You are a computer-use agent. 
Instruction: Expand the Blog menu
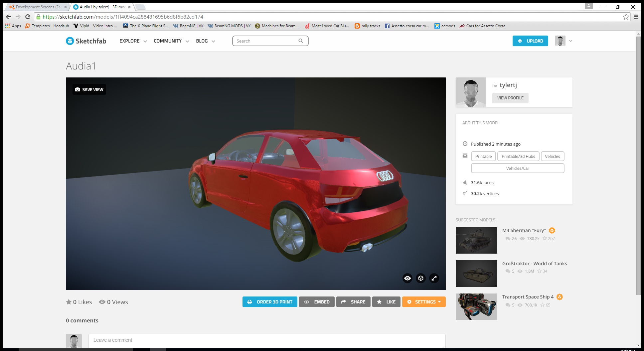point(206,41)
